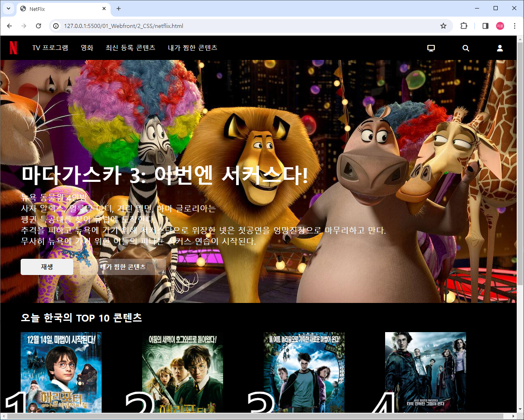Image resolution: width=524 pixels, height=420 pixels.
Task: Click the vertical scrollbar thumb
Action: (x=520, y=163)
